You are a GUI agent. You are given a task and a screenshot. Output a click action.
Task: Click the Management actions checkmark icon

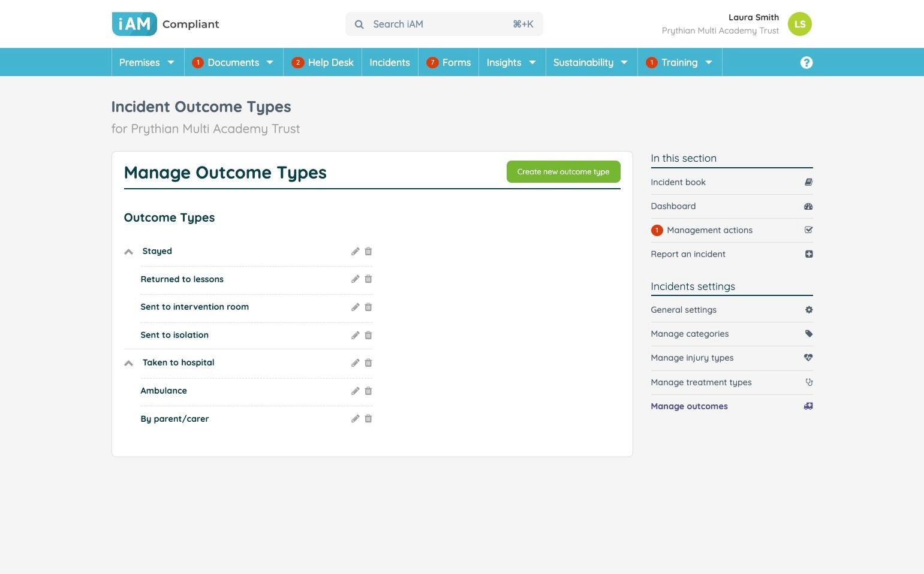coord(808,230)
